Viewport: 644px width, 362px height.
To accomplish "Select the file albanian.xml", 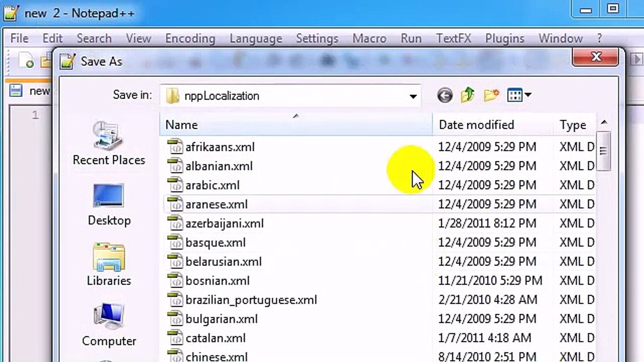I will point(219,166).
